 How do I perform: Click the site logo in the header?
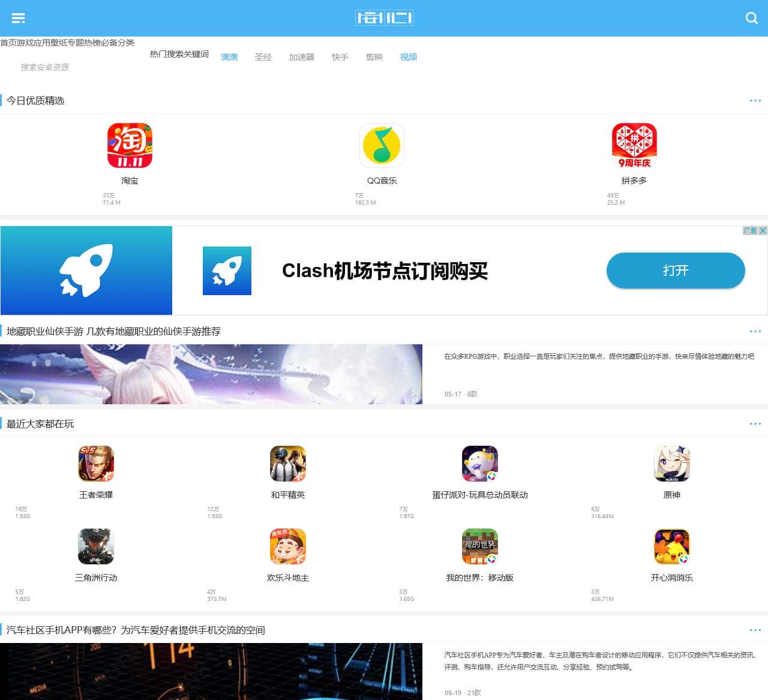[x=384, y=18]
